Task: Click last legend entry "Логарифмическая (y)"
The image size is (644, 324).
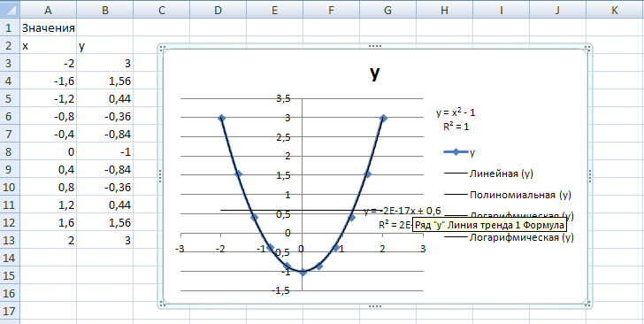Action: [509, 237]
